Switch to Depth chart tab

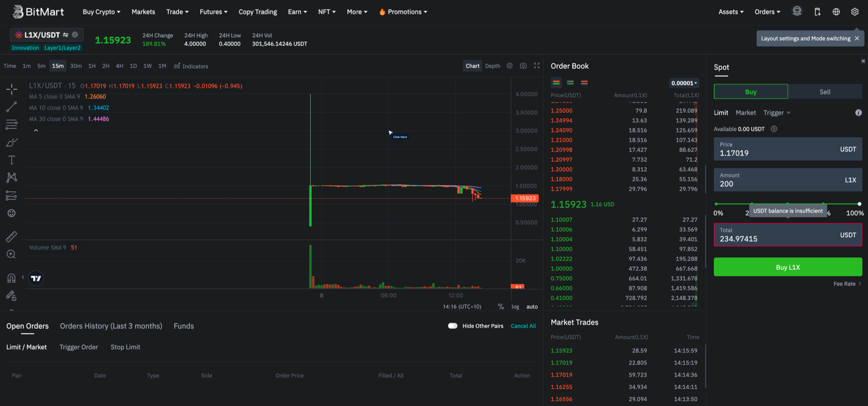492,66
